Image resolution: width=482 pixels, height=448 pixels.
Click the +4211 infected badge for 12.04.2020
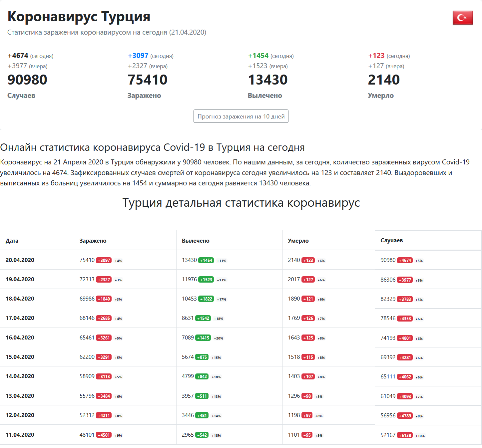tap(104, 415)
